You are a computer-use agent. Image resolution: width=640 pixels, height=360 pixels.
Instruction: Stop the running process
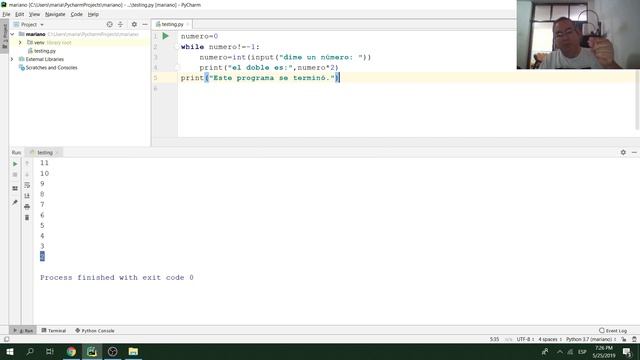coord(15,175)
